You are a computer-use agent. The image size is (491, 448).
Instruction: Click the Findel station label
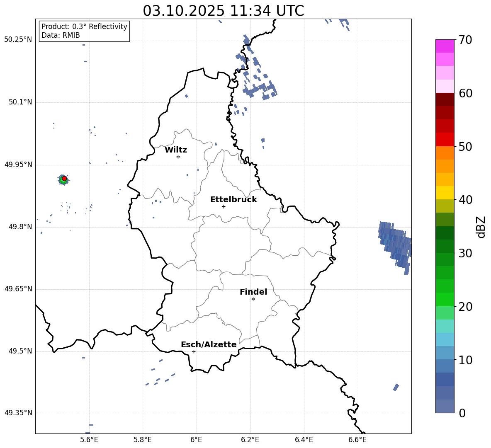[x=253, y=292]
